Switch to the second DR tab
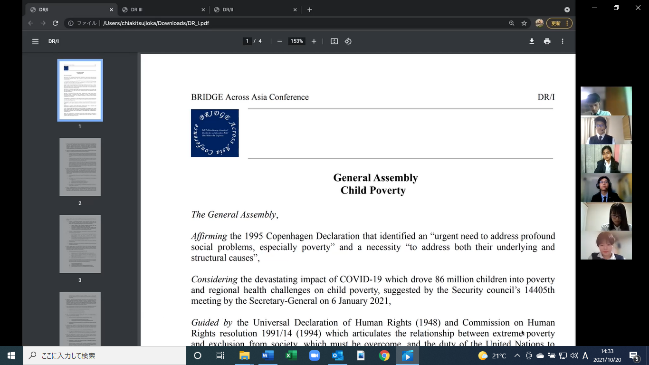Viewport: 649px width, 365px height. click(x=163, y=10)
